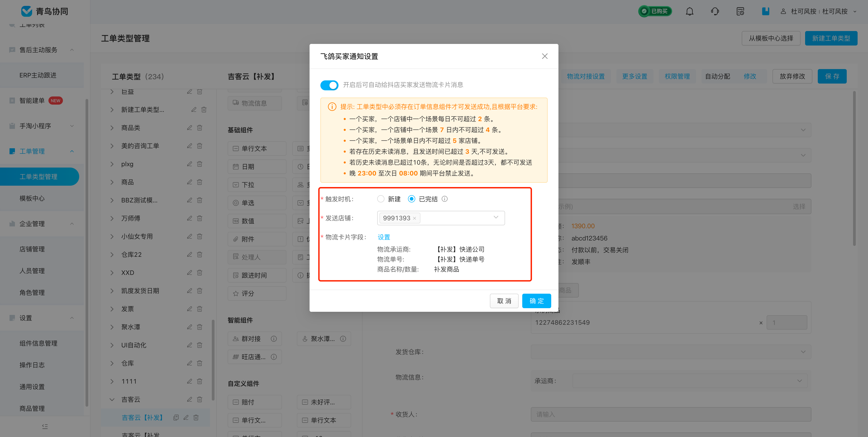
Task: Open the notification bell icon
Action: 689,12
